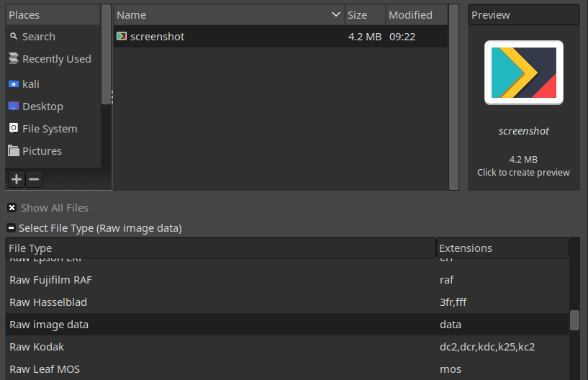Select the screenshot file row
Screen dimensions: 588x380
pyautogui.click(x=281, y=37)
